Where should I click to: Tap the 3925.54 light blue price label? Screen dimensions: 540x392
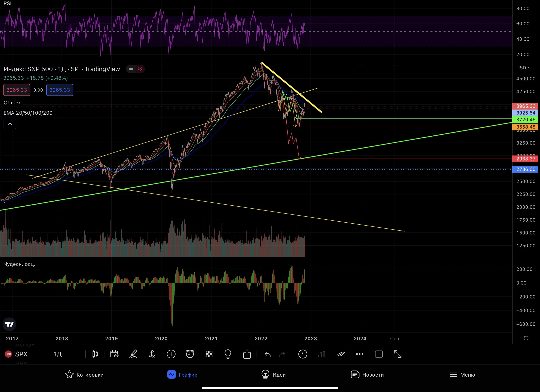525,113
